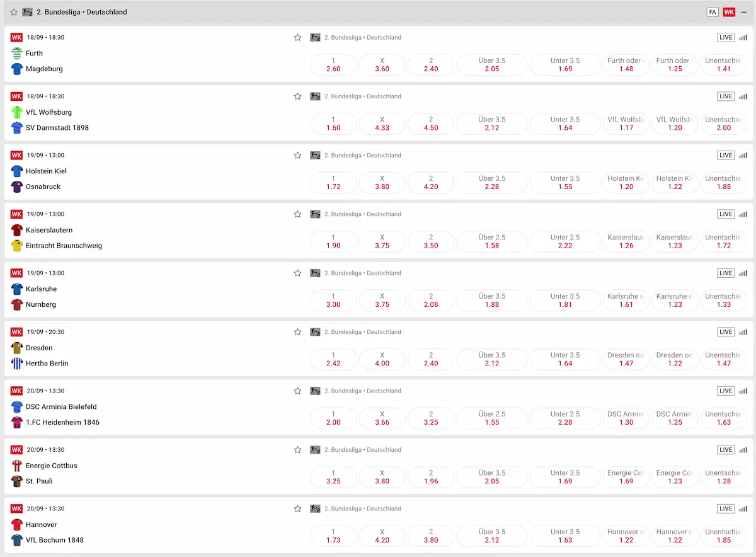Select St. Pauli away win 1.96

[x=431, y=477]
